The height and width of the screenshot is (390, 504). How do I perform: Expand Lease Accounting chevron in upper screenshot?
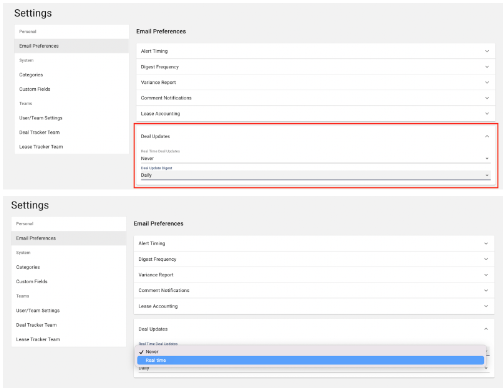(x=487, y=114)
